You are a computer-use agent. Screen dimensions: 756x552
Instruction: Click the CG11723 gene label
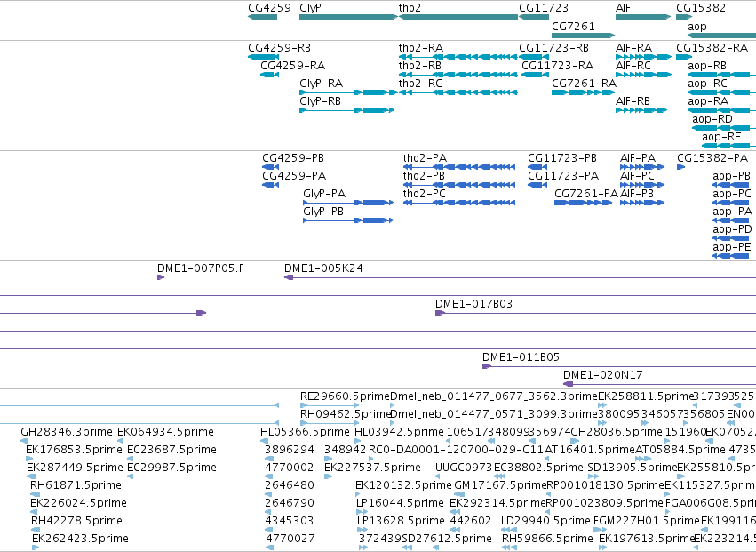tap(544, 8)
